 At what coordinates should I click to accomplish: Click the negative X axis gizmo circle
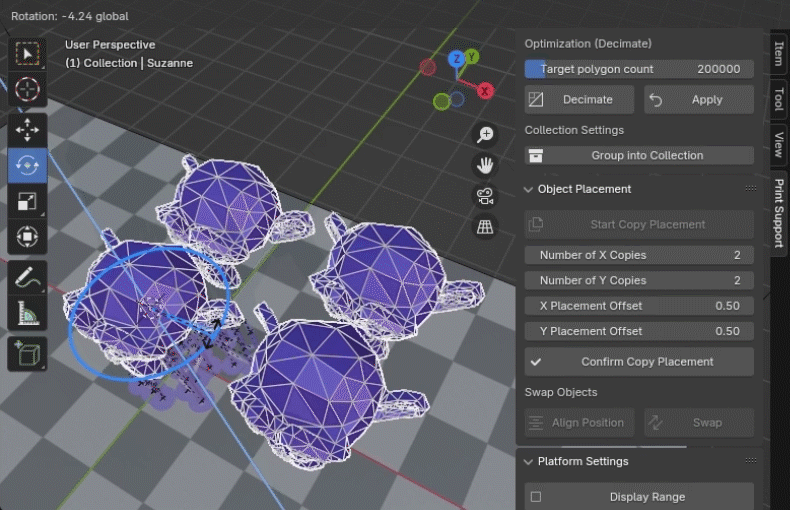click(x=428, y=67)
